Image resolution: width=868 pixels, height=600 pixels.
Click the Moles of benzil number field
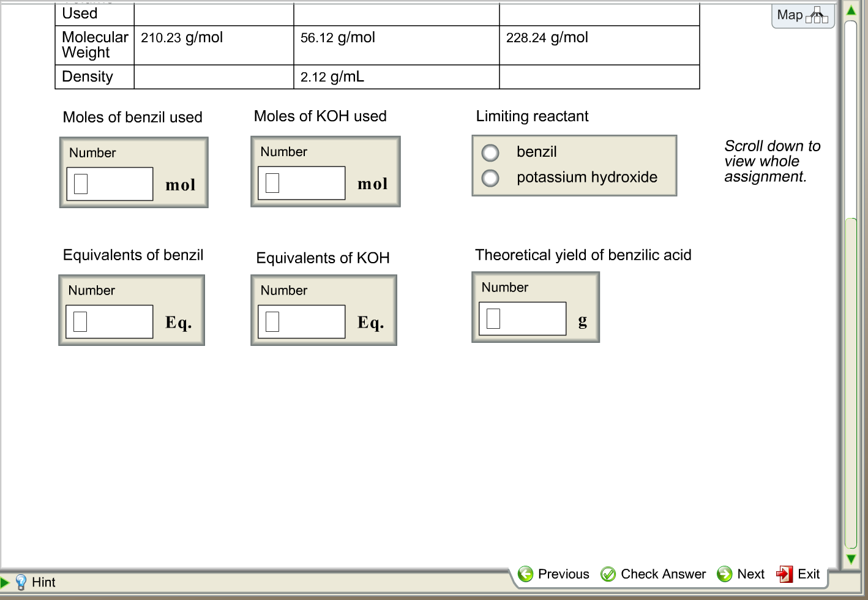(x=109, y=183)
